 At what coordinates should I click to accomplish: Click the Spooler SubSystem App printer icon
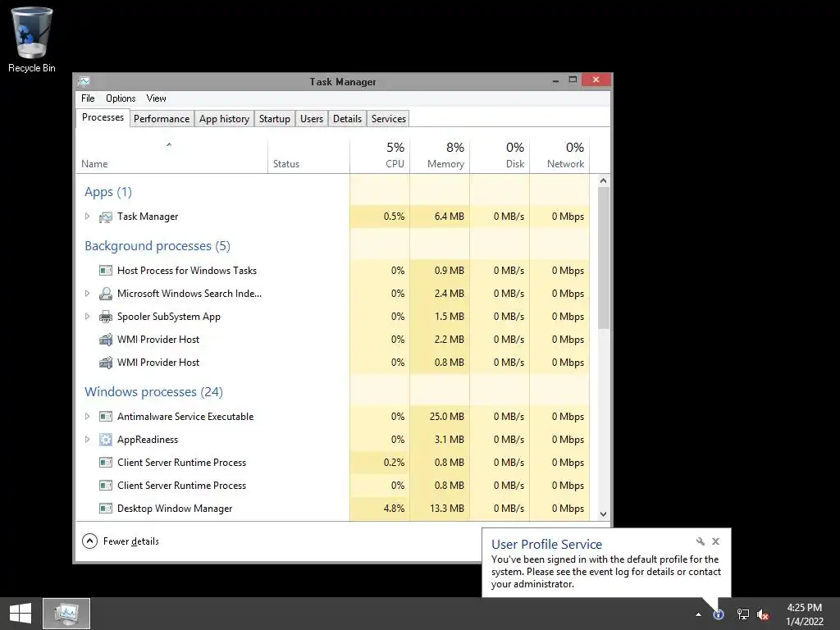[106, 317]
